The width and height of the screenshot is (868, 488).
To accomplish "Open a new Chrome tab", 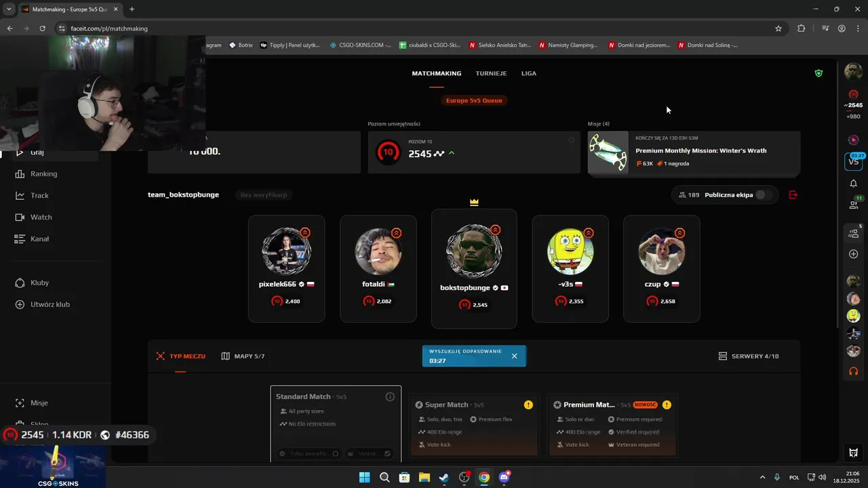I will (132, 9).
